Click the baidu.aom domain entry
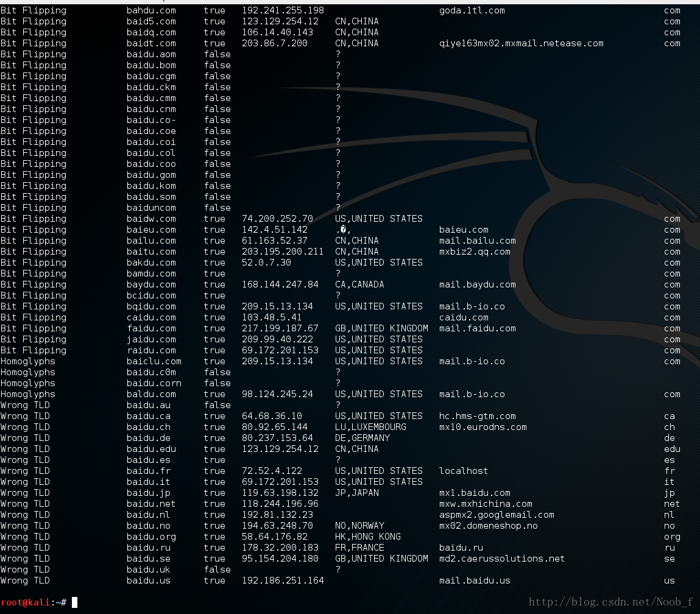The width and height of the screenshot is (700, 614). click(x=151, y=54)
